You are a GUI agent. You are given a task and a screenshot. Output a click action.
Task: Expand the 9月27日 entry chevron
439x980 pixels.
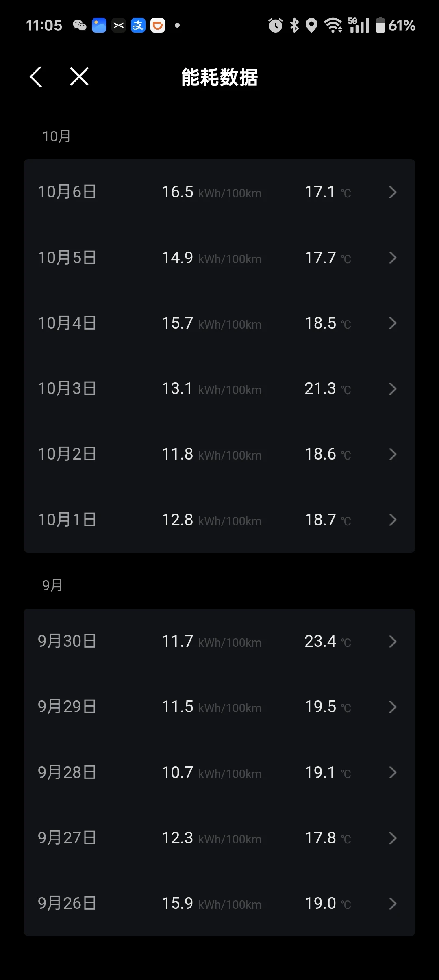pos(392,838)
